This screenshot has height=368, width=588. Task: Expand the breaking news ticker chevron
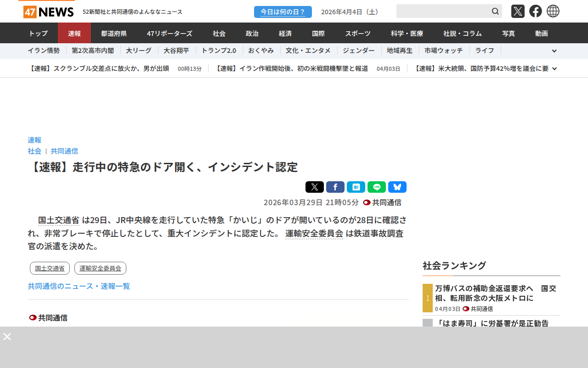(554, 69)
